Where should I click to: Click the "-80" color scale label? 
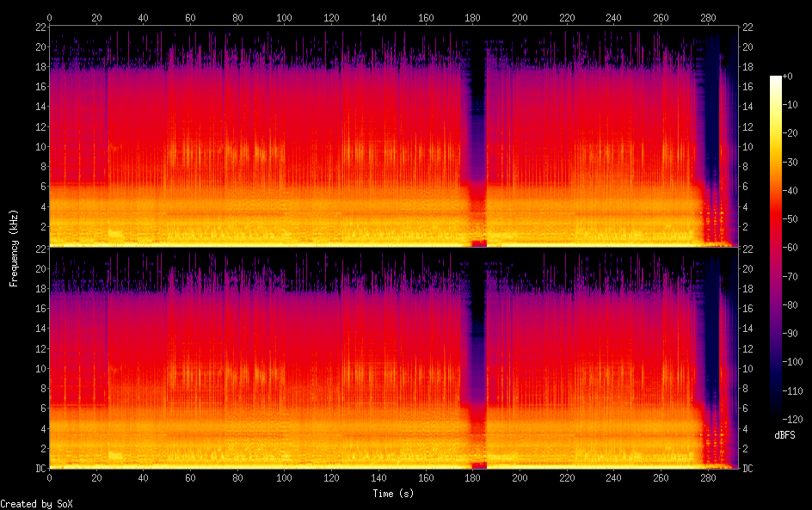point(790,305)
